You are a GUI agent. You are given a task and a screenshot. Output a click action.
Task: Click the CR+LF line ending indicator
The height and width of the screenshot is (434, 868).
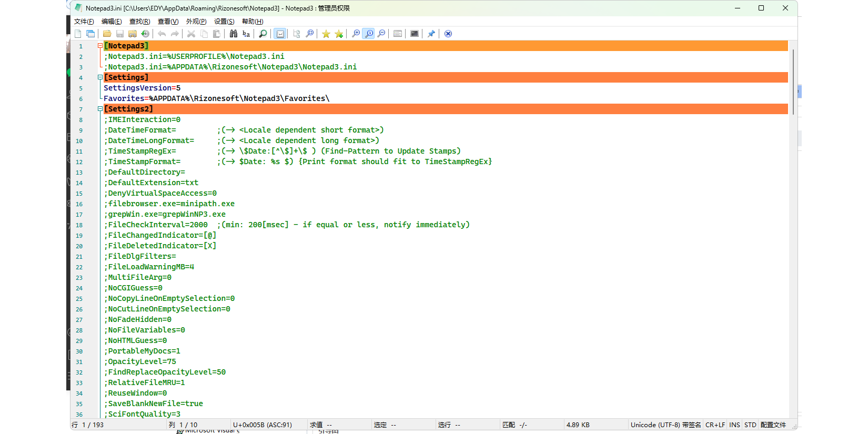coord(715,425)
